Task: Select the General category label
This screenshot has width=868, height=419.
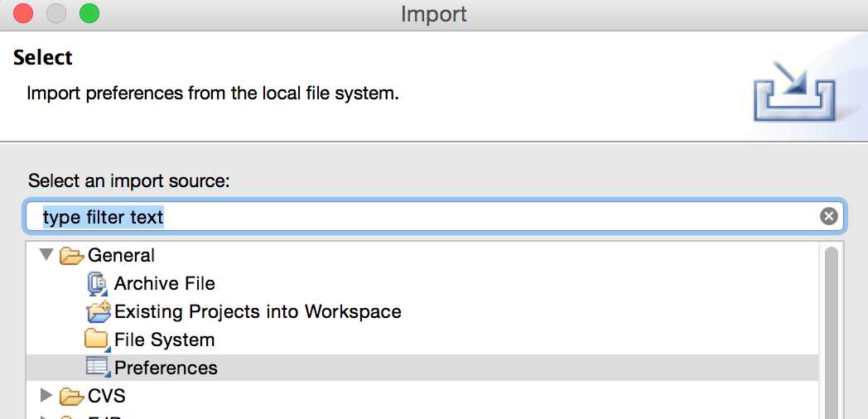Action: click(121, 255)
